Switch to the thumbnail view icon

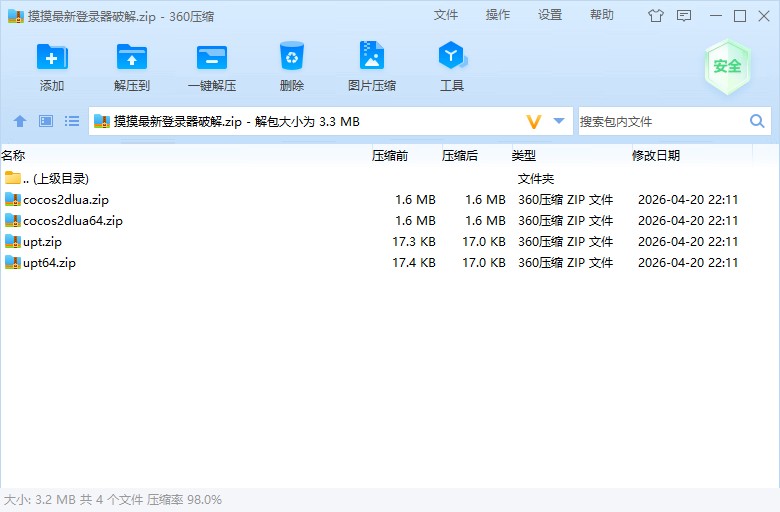[x=46, y=121]
